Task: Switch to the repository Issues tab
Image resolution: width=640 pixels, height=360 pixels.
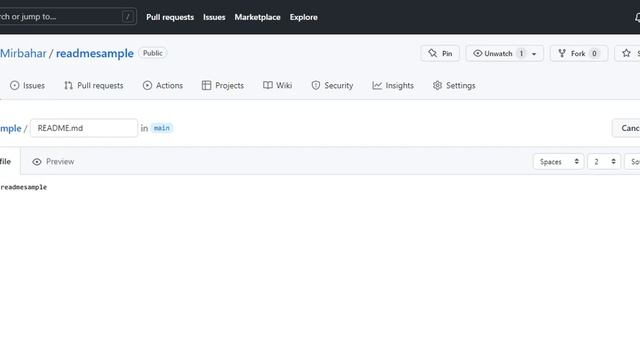Action: pyautogui.click(x=27, y=85)
